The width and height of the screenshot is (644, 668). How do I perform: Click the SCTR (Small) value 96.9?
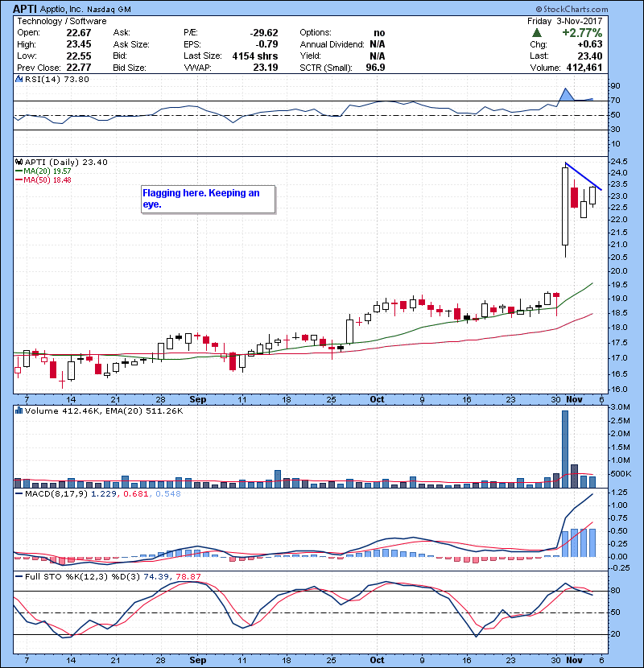point(375,68)
